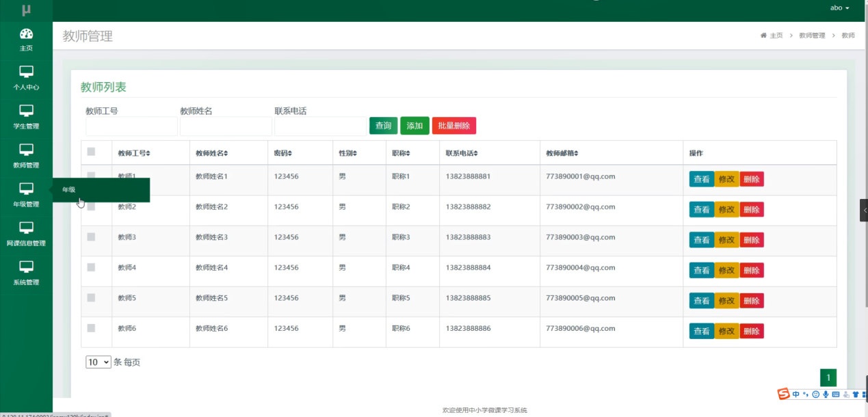Click the green 添加 button
This screenshot has width=868, height=417.
[415, 126]
